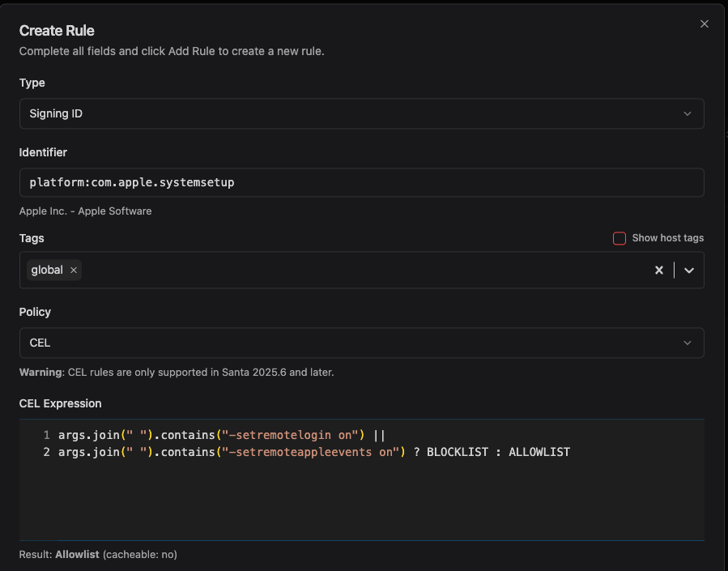Image resolution: width=728 pixels, height=571 pixels.
Task: Click line number 2 in CEL editor
Action: click(46, 452)
